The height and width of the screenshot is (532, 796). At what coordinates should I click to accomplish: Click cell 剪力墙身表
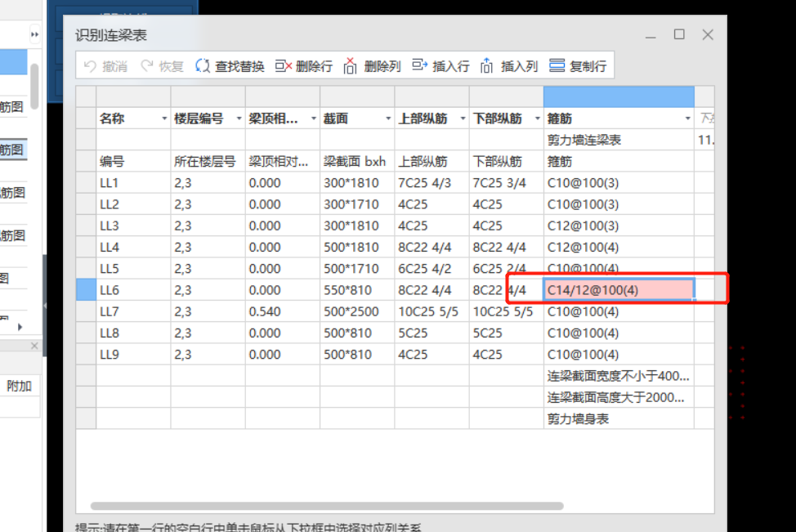click(x=619, y=418)
